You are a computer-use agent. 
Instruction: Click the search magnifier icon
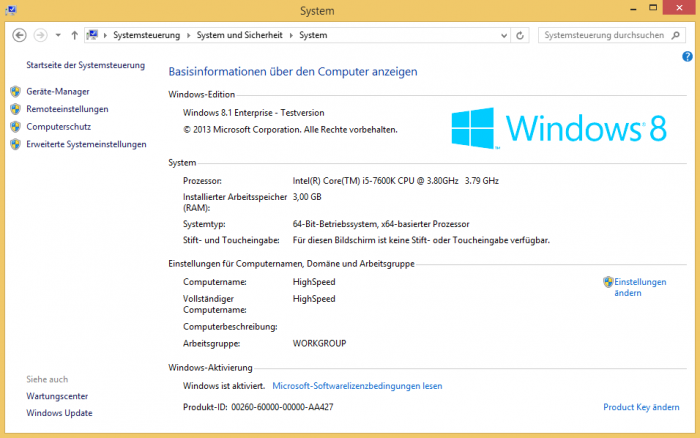click(x=675, y=35)
